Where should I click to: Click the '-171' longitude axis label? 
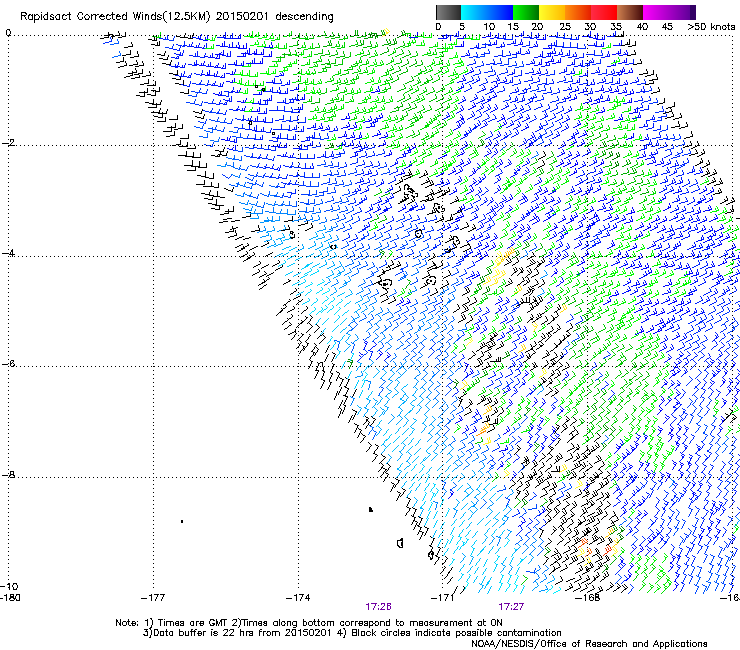coord(443,598)
